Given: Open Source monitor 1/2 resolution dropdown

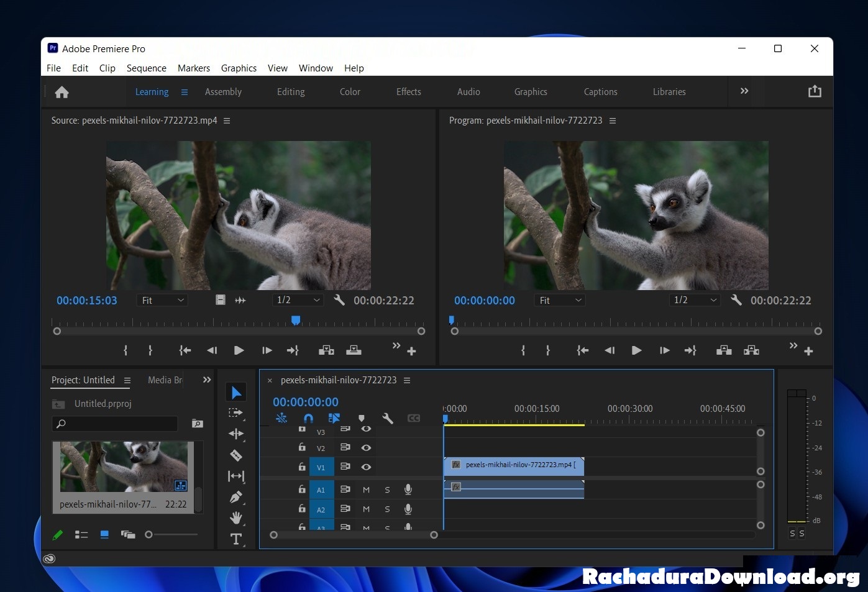Looking at the screenshot, I should [298, 300].
